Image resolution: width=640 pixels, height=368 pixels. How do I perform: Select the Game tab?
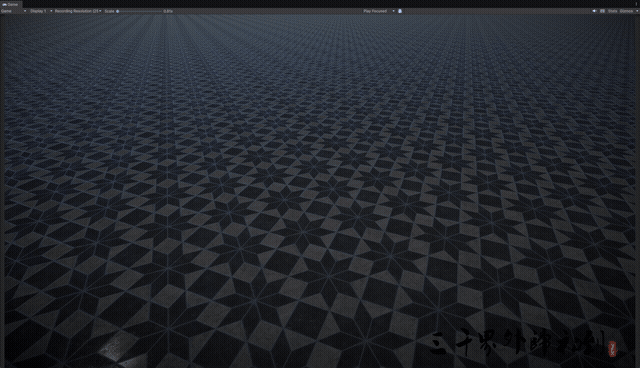tap(11, 4)
